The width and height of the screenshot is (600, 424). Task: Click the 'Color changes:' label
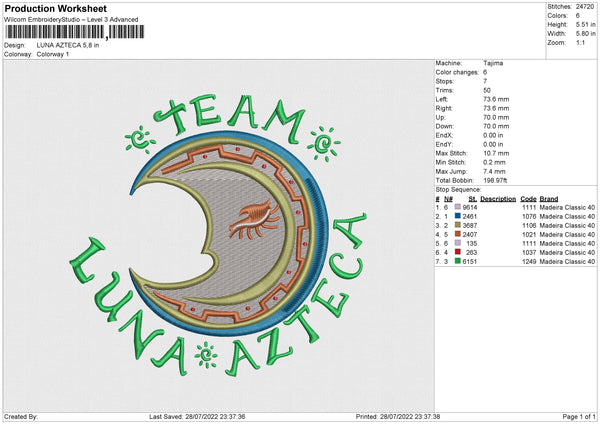[457, 72]
